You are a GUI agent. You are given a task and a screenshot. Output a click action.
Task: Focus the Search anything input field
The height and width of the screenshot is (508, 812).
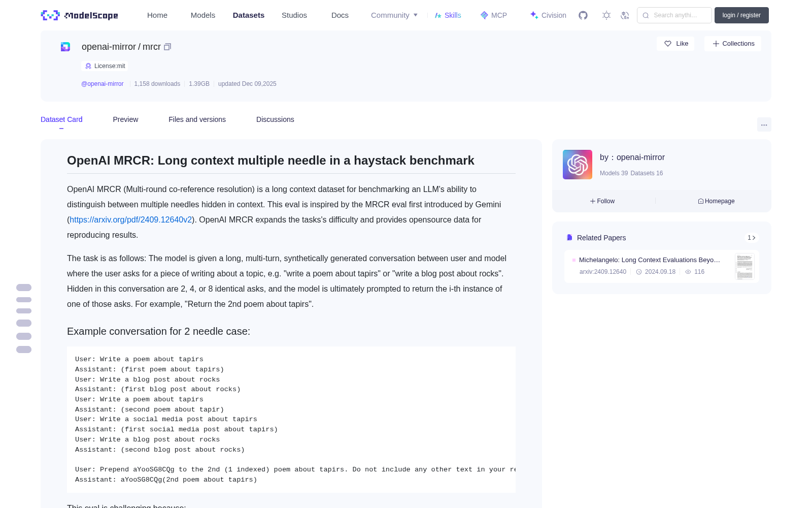(674, 15)
